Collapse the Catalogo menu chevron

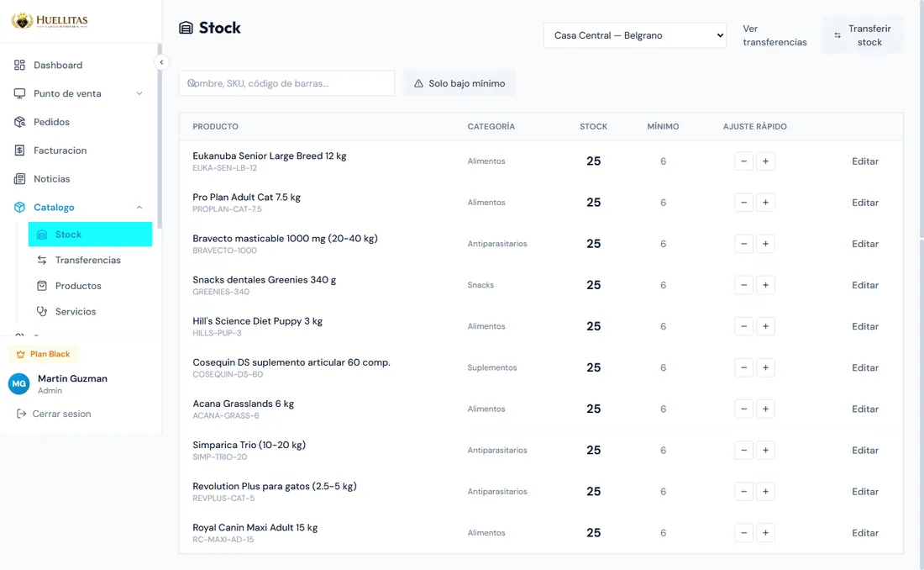pyautogui.click(x=139, y=207)
